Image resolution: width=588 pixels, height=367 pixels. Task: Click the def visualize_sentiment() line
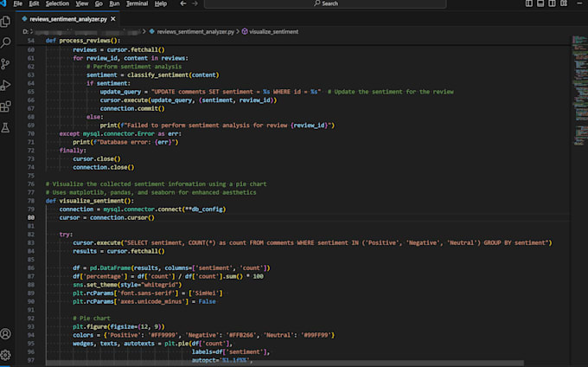90,201
